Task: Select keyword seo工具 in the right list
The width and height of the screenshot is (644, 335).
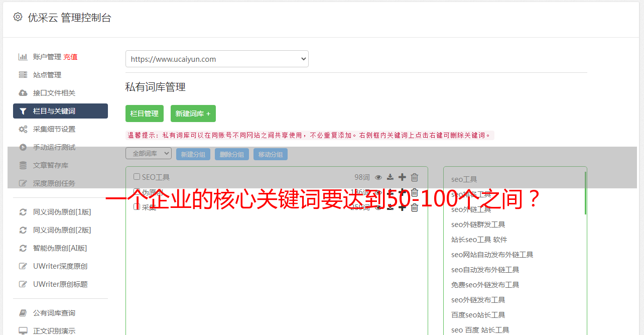Action: point(464,179)
